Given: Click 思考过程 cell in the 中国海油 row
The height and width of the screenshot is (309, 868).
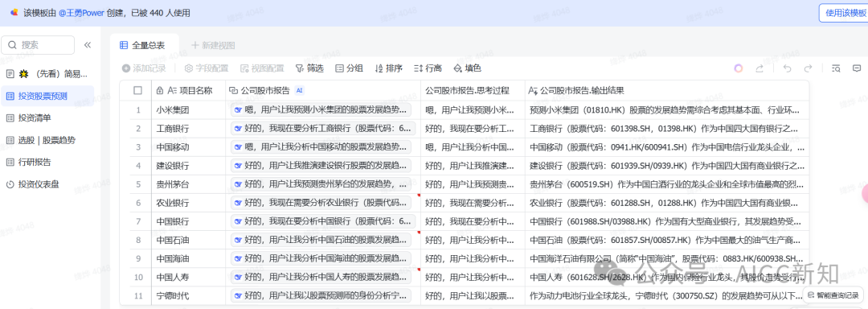Looking at the screenshot, I should pyautogui.click(x=473, y=258).
